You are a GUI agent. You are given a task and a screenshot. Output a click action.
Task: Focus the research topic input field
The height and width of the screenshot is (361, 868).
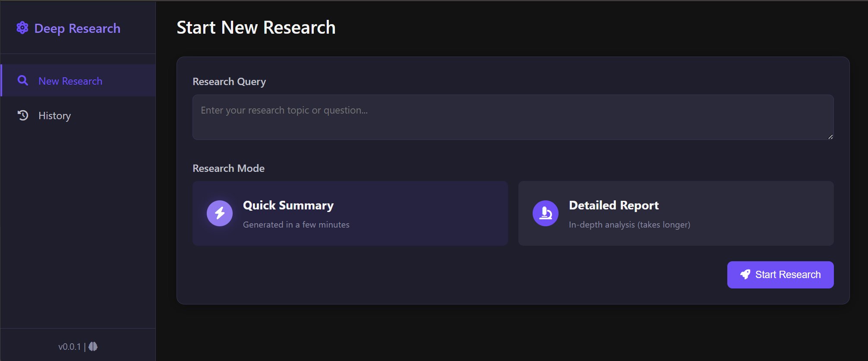512,117
